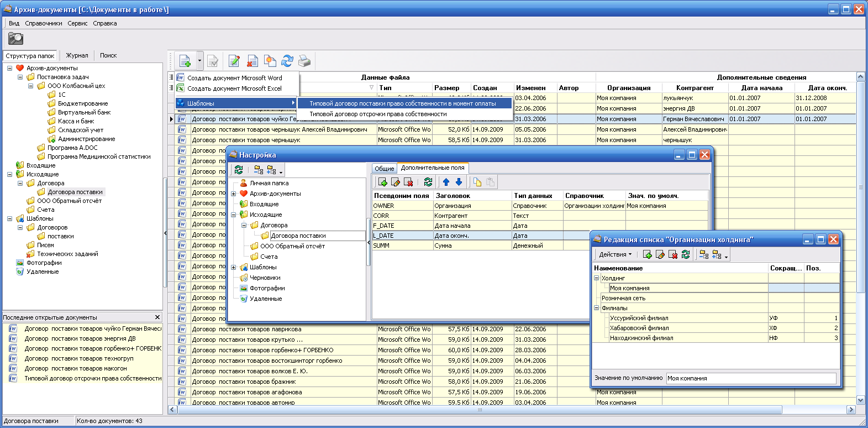Viewport: 868px width, 428px height.
Task: Open the Сервис menu
Action: click(x=77, y=23)
